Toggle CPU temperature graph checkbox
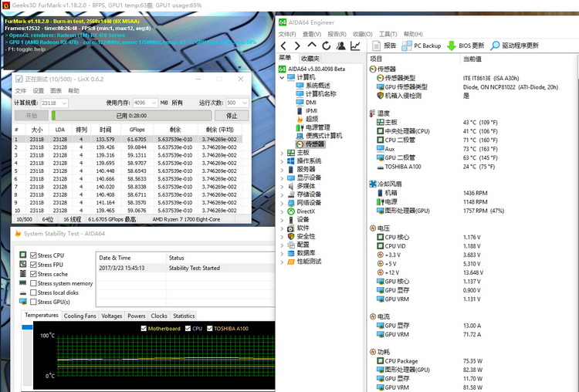The height and width of the screenshot is (392, 579). coord(188,328)
